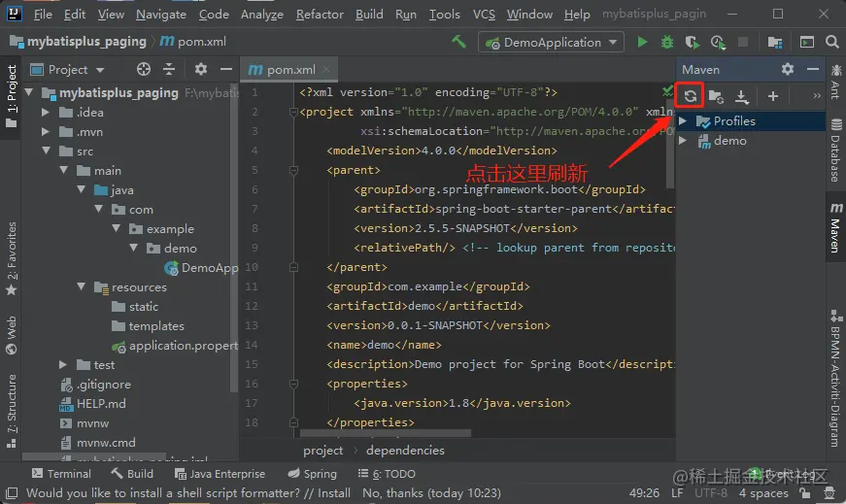Open Java Enterprise tool window

tap(220, 474)
